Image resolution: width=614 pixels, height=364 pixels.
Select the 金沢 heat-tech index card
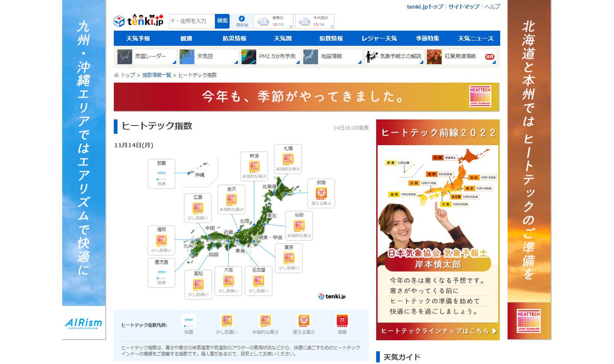[231, 199]
